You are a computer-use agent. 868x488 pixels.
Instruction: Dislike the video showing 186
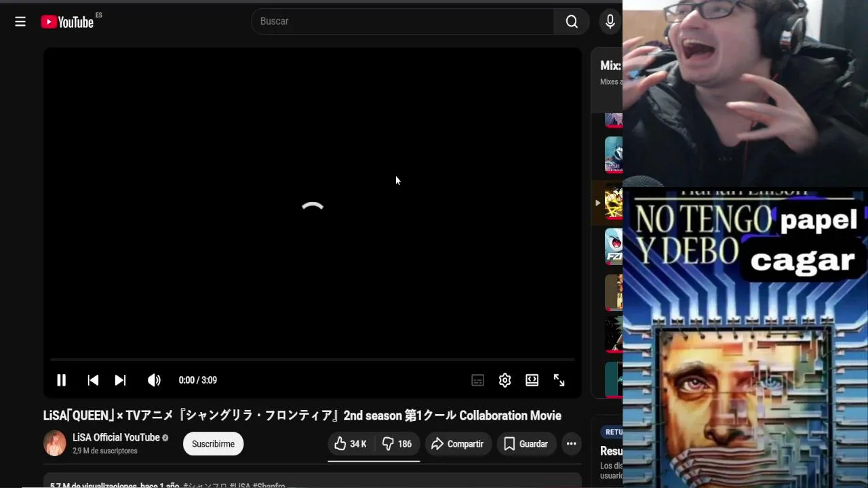coord(397,444)
